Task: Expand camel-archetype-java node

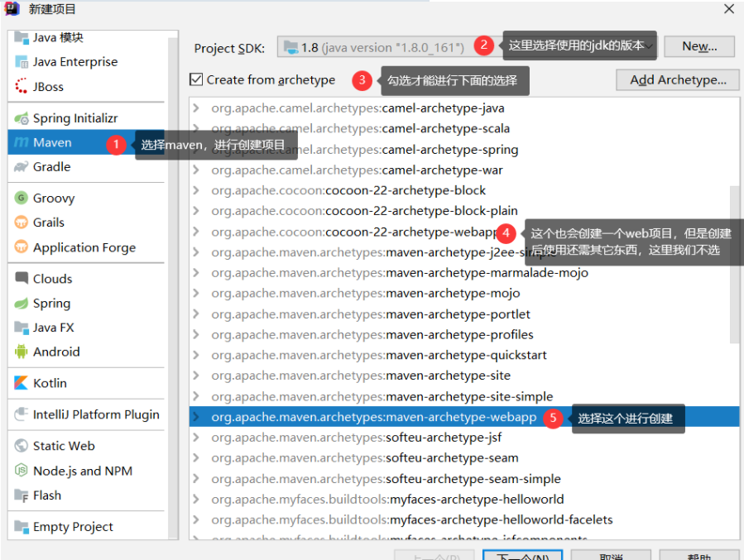Action: point(196,108)
